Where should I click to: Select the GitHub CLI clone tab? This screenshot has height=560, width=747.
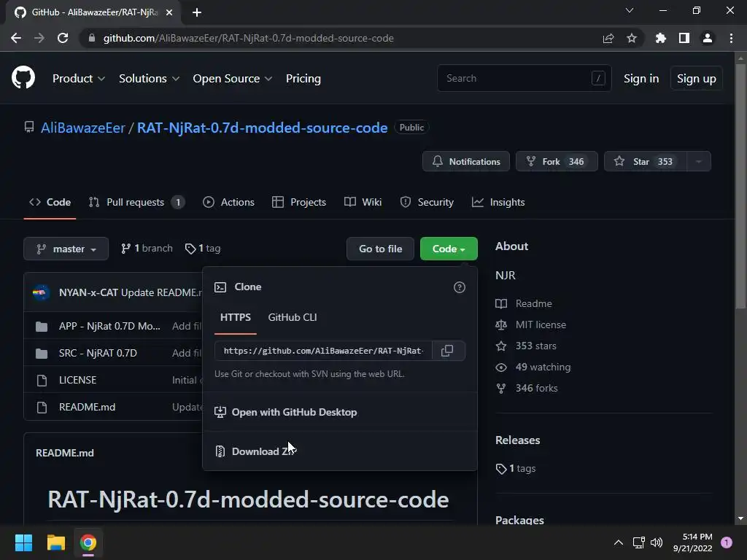[293, 318]
